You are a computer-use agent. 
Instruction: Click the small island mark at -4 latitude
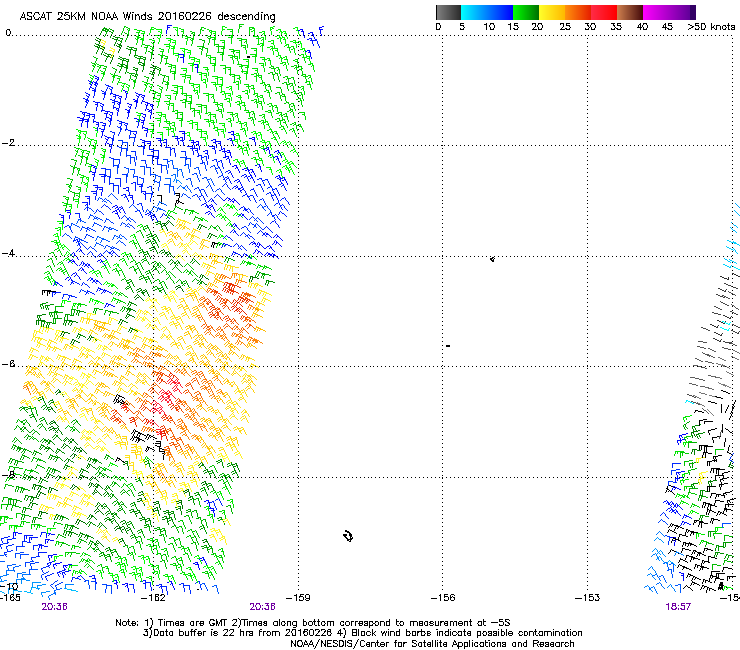492,259
